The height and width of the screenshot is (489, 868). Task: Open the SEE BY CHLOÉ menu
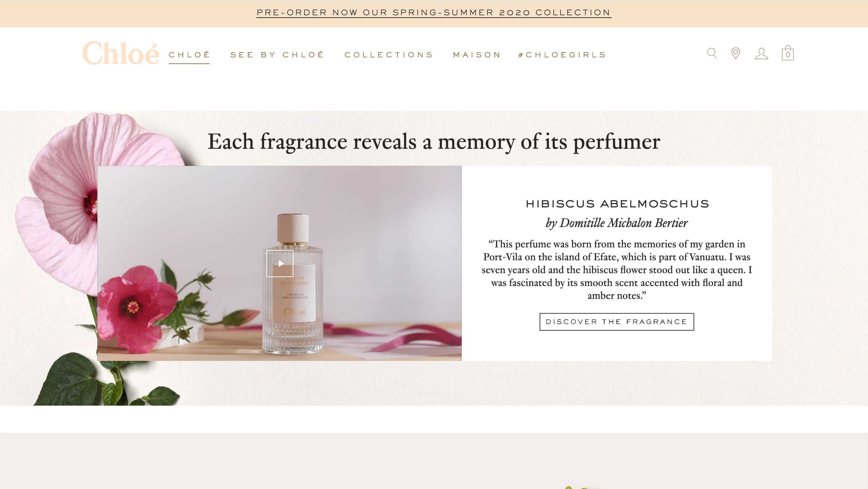[x=277, y=55]
